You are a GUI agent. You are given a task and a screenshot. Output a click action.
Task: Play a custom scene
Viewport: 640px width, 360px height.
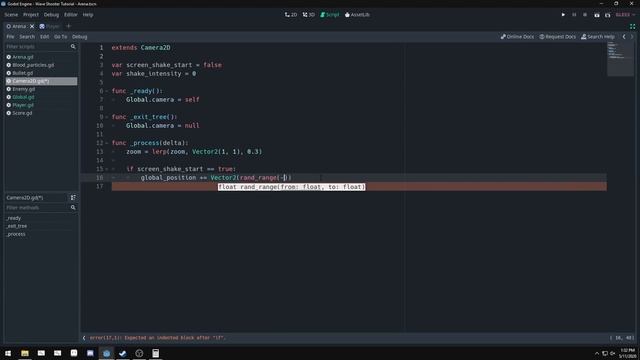pyautogui.click(x=608, y=15)
